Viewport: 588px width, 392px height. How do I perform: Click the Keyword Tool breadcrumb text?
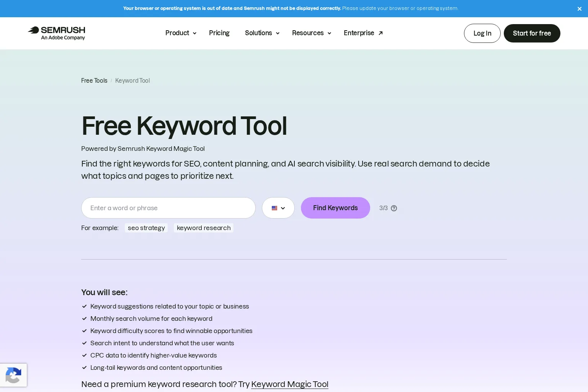(x=132, y=80)
